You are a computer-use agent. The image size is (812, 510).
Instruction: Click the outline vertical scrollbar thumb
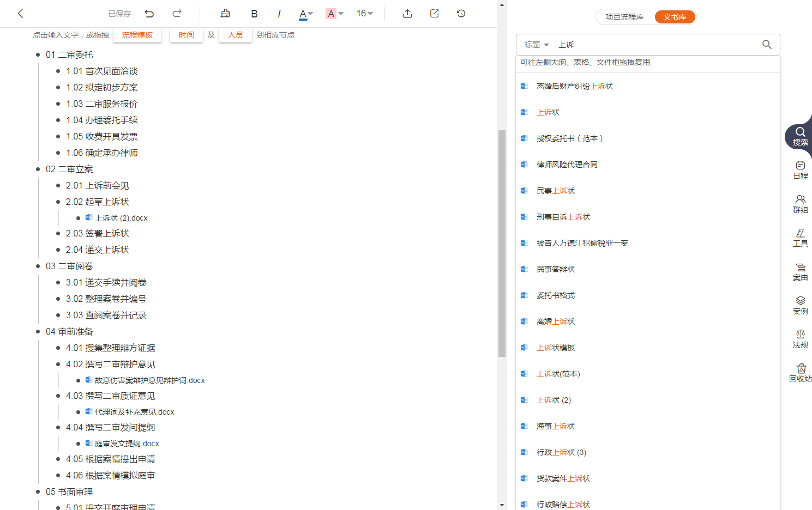(502, 243)
